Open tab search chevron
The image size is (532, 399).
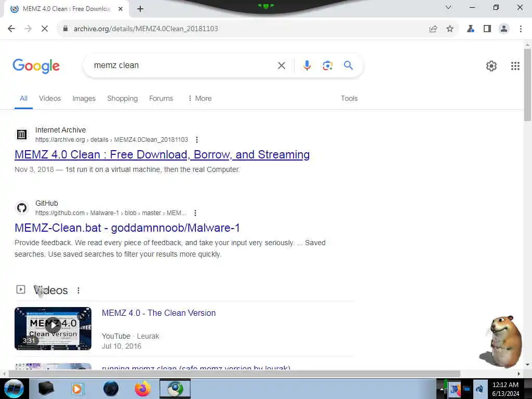pos(448,7)
